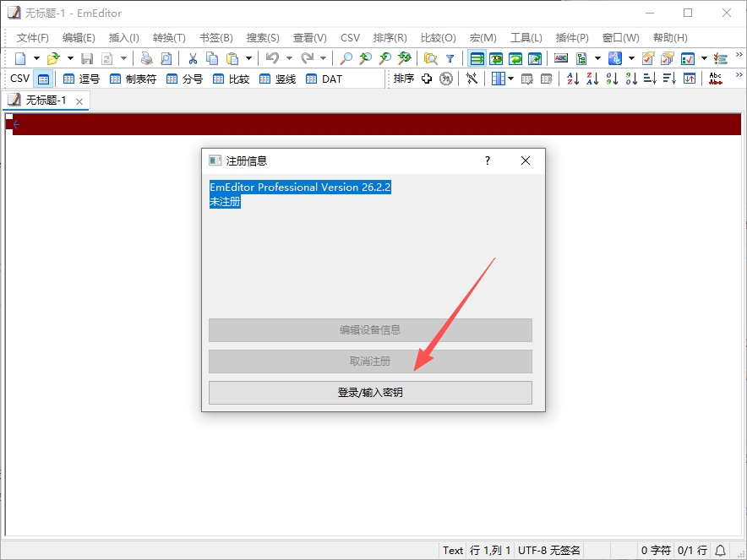
Task: Click the sort by length short-to-long icon
Action: pos(650,79)
